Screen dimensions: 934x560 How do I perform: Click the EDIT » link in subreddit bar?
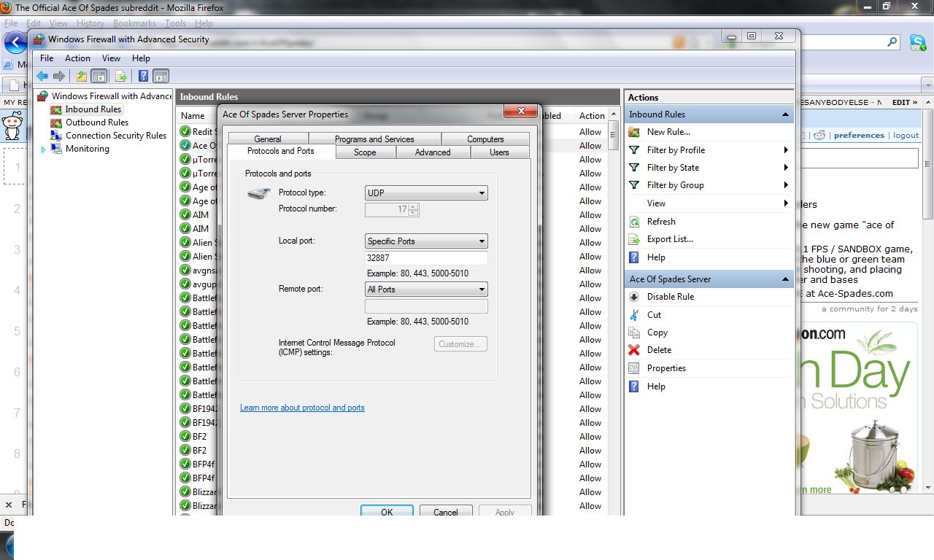[x=905, y=103]
